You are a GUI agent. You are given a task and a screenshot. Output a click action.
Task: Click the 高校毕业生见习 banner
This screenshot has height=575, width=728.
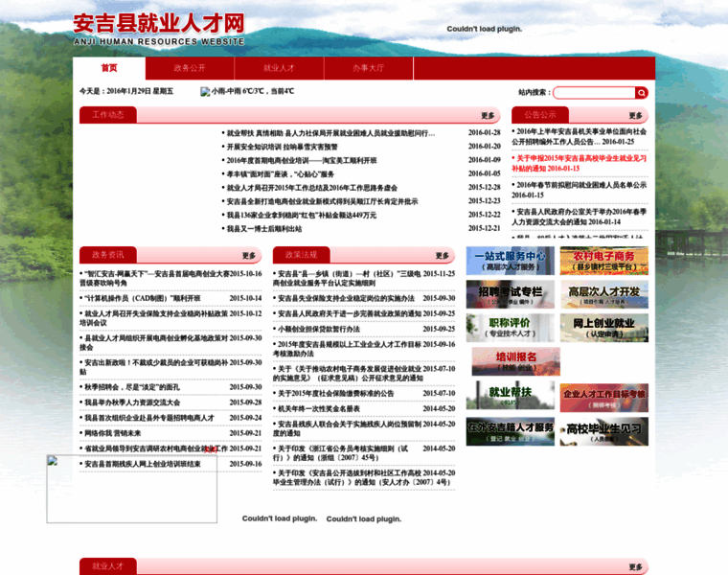coord(603,430)
